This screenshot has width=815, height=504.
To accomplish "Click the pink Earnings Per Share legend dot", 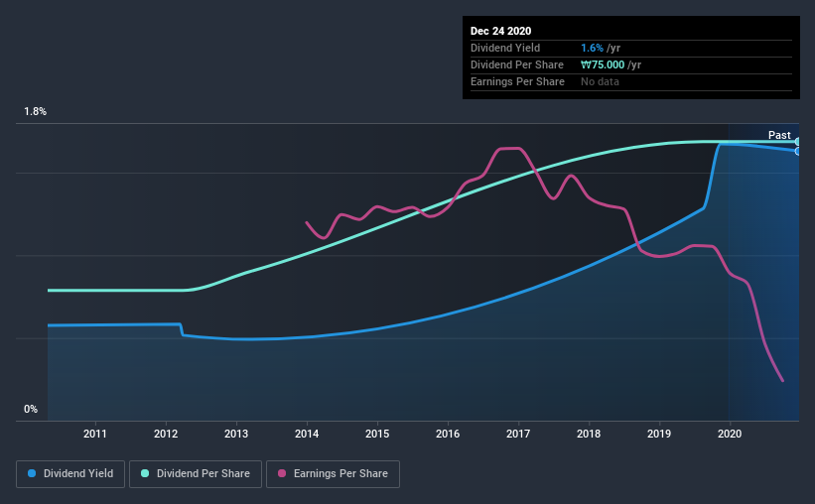I will point(282,473).
